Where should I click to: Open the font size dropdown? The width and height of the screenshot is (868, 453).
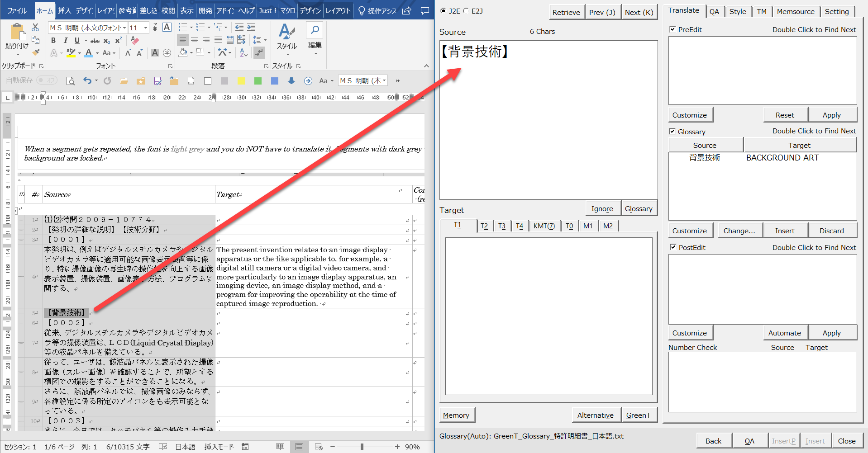[x=145, y=28]
